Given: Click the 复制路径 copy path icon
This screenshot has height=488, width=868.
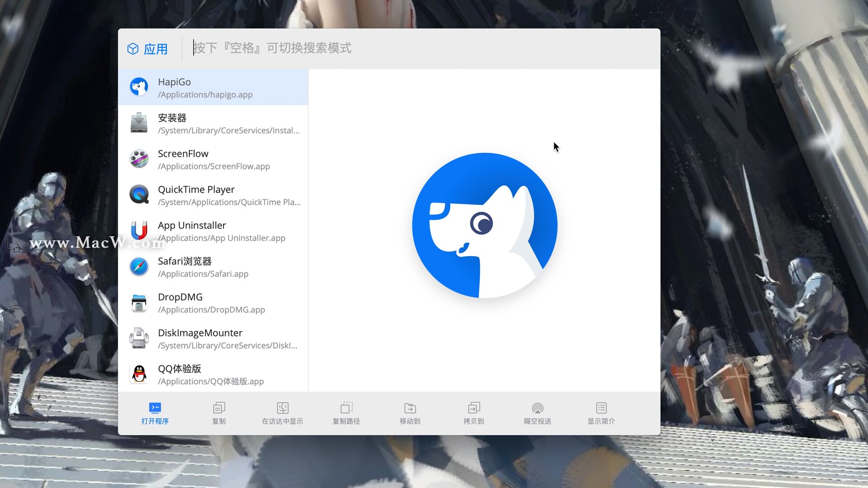Looking at the screenshot, I should (346, 408).
